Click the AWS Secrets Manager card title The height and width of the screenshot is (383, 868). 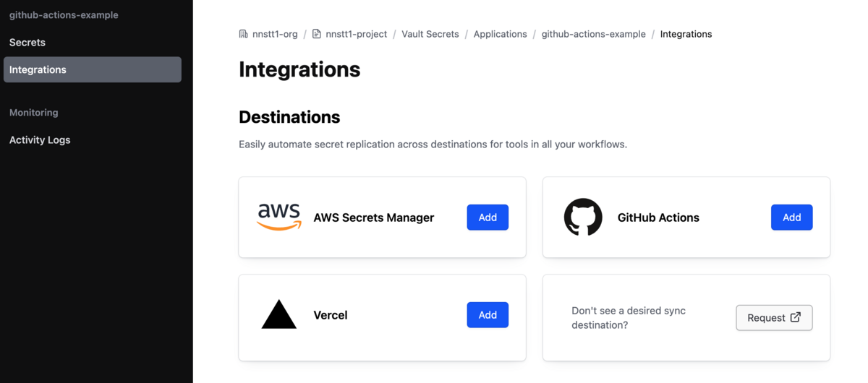374,218
